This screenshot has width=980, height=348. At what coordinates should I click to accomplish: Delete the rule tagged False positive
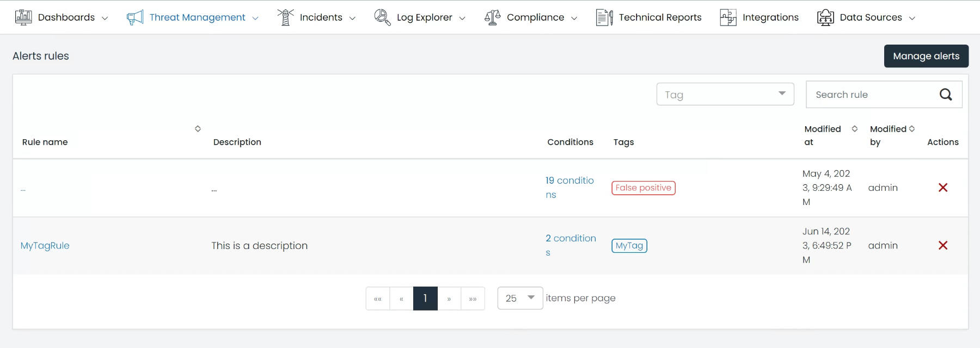click(943, 188)
